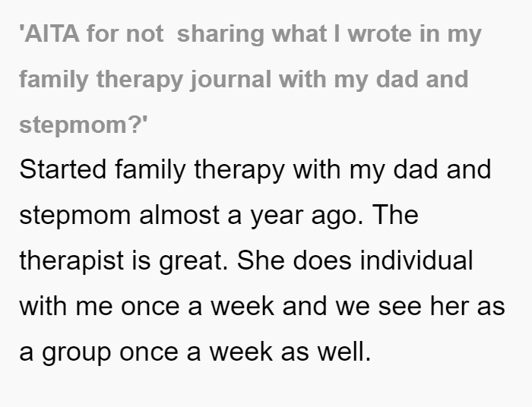
Task: Click the word sharing in the title
Action: (x=220, y=35)
